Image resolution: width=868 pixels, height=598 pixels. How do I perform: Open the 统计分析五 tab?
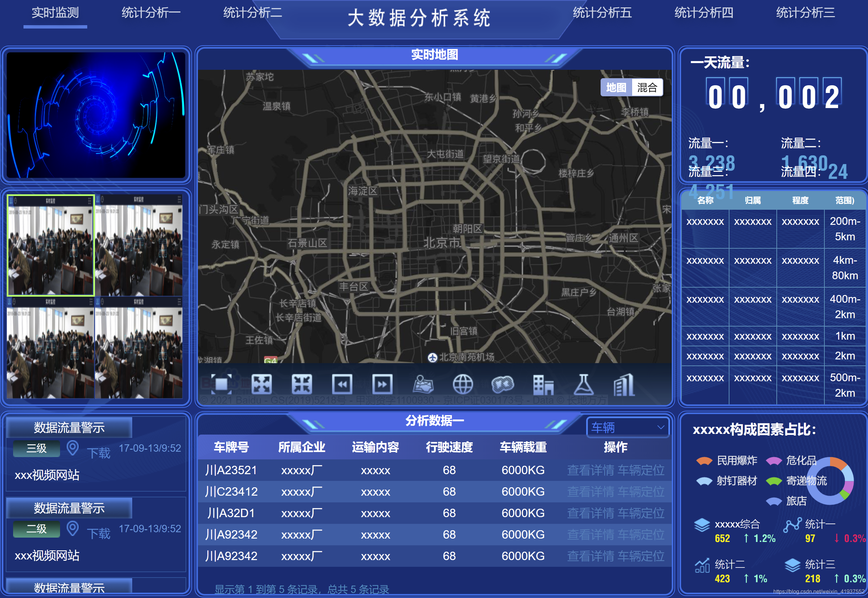click(602, 13)
